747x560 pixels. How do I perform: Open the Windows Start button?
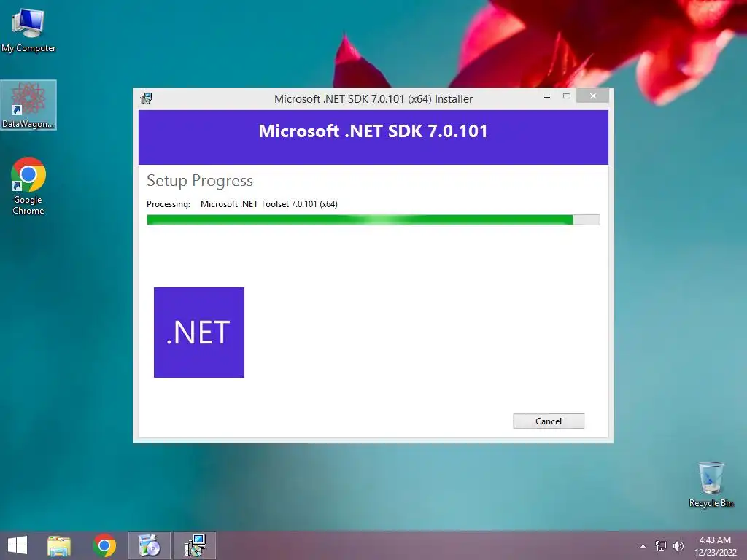click(18, 545)
